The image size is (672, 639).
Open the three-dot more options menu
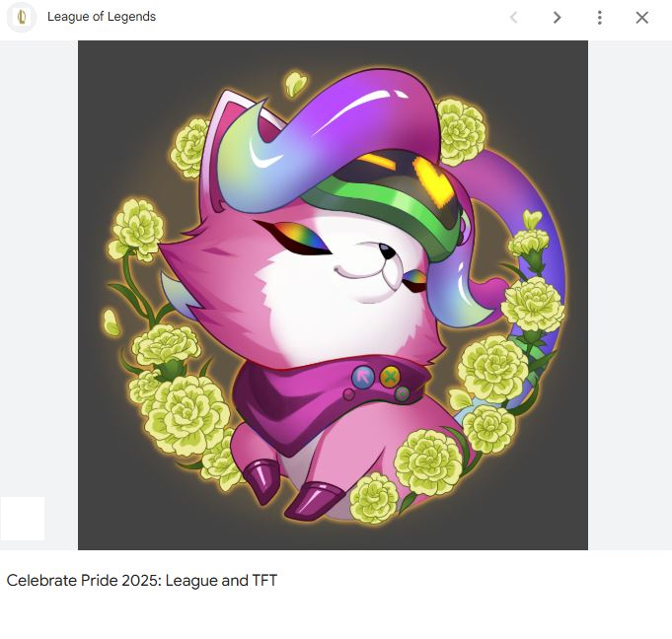coord(600,18)
